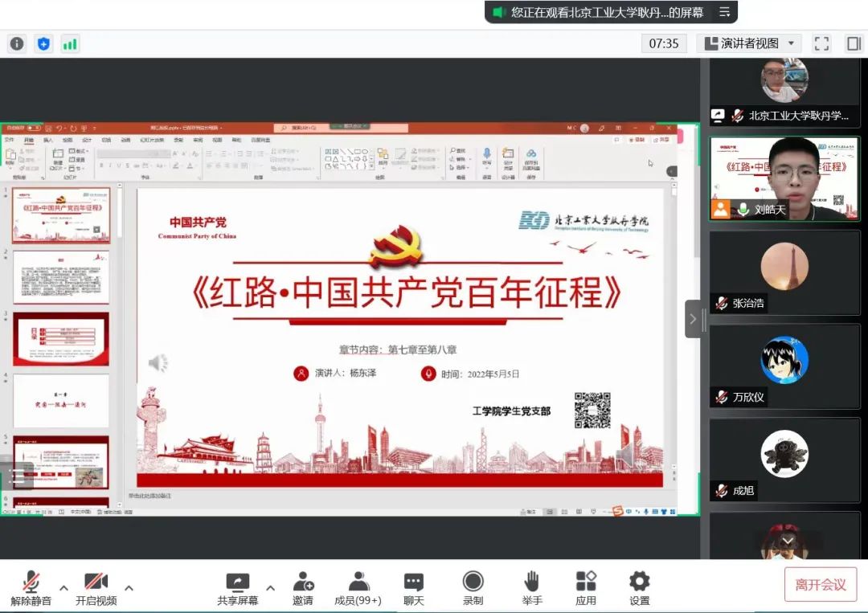
Task: Enter fullscreen mode via top-right icon
Action: point(821,43)
